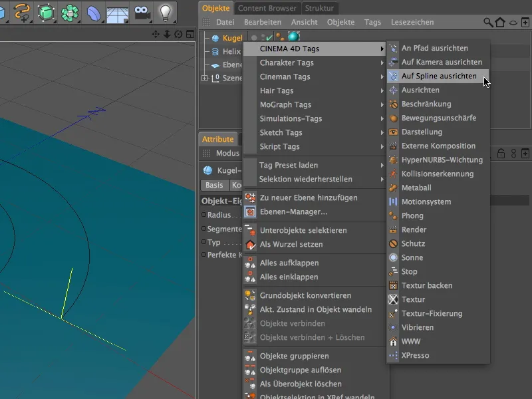Click the home icon in Object Manager

click(x=500, y=23)
